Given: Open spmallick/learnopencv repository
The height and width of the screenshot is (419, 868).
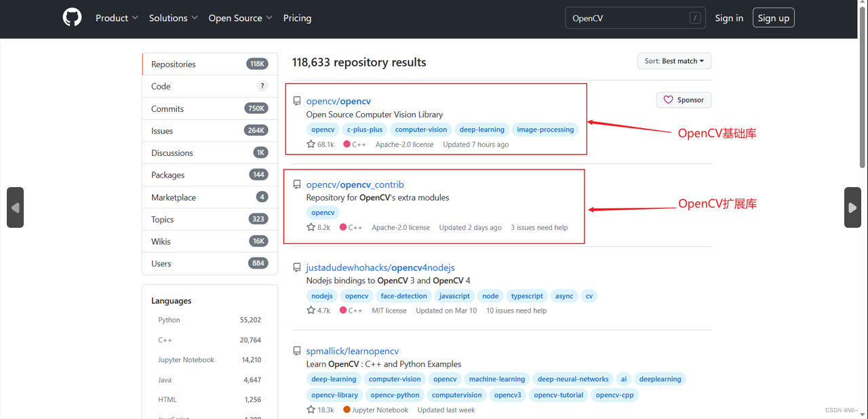Looking at the screenshot, I should pos(353,351).
